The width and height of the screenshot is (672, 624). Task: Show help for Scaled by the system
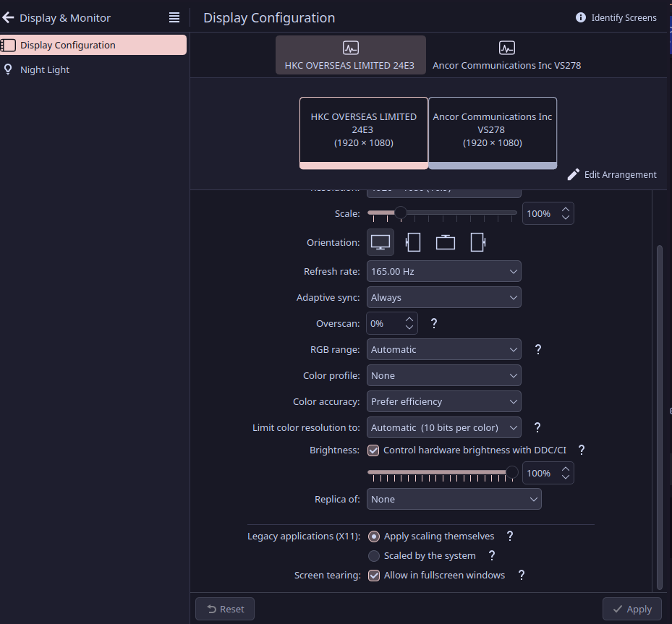tap(492, 555)
